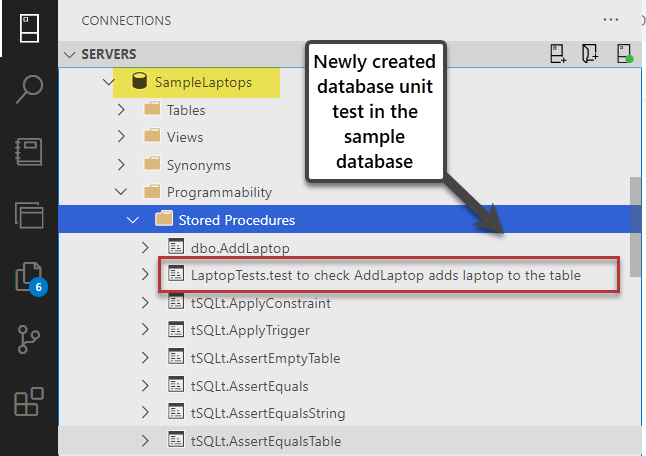
Task: Toggle Show Active Connections icon
Action: tap(623, 54)
